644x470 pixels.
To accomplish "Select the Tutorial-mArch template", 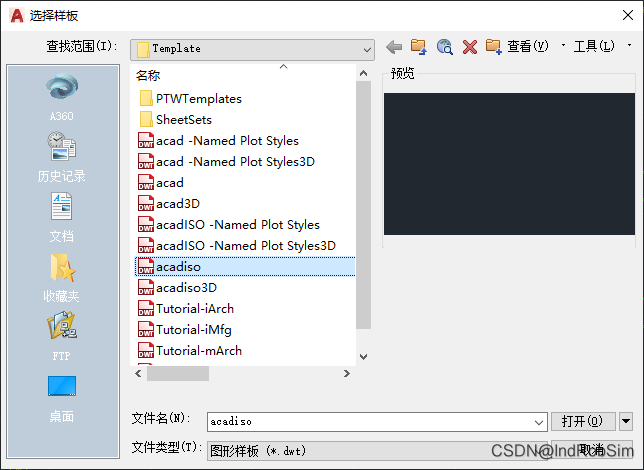I will [x=190, y=350].
